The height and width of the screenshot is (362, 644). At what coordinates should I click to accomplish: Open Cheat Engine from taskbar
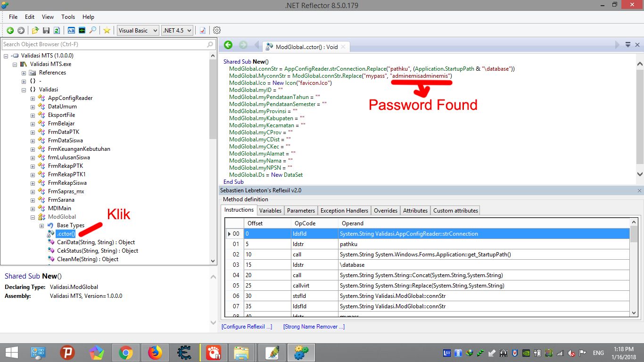click(184, 353)
